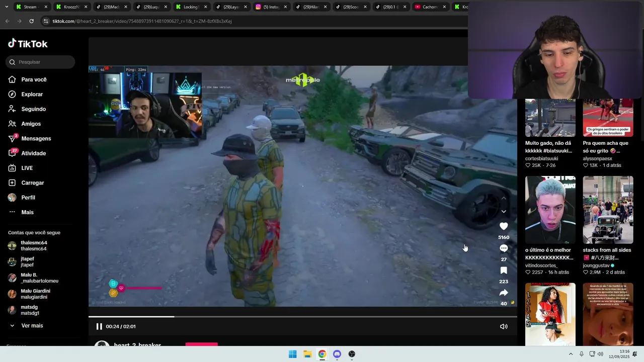Click the microphone tray icon
The width and height of the screenshot is (644, 362).
(x=582, y=354)
